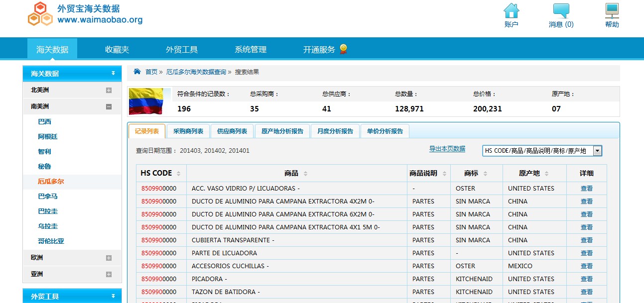Click the record count value 196
Viewport: 644px width, 303px height.
coord(184,108)
